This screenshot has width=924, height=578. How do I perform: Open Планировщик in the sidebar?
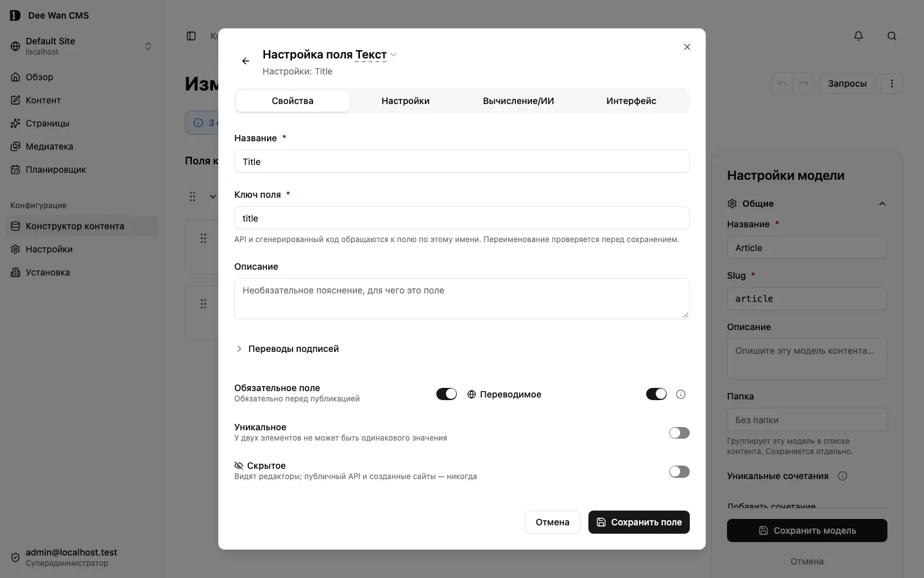[x=81, y=170]
